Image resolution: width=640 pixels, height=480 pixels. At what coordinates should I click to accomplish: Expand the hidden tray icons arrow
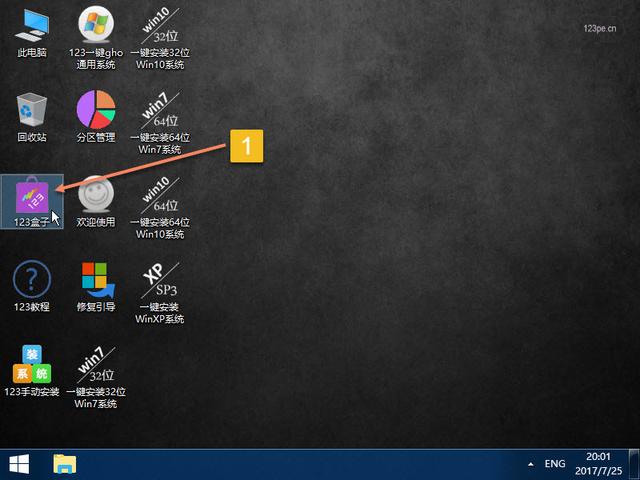point(531,464)
